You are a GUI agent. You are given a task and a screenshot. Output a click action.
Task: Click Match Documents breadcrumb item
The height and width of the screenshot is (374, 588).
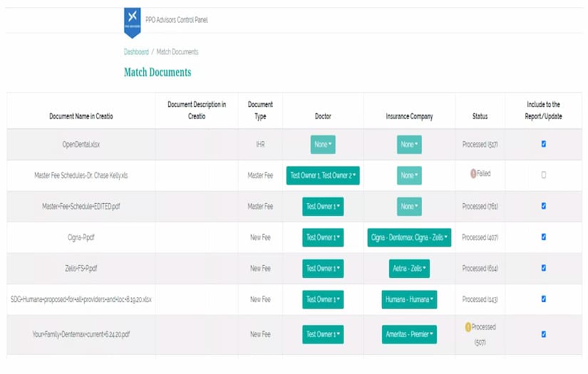point(177,52)
